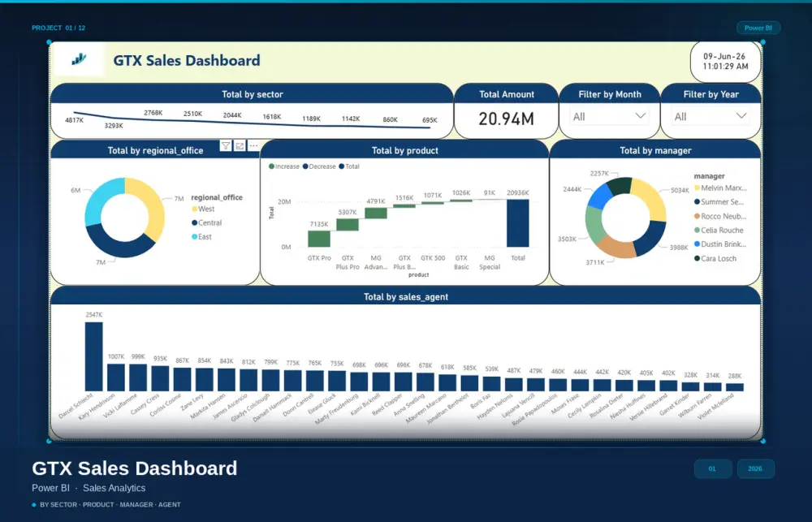
Task: Click the 2444K manager donut label
Action: (x=572, y=189)
